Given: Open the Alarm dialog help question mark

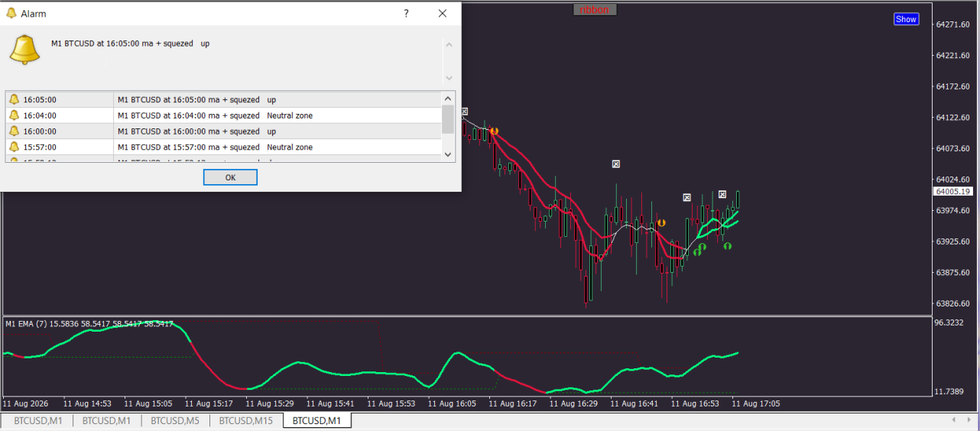Looking at the screenshot, I should click(406, 13).
